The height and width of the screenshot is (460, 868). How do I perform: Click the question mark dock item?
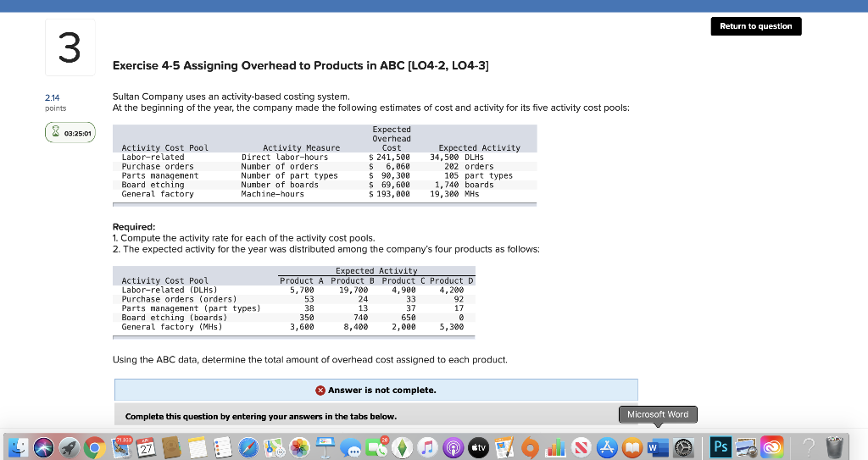click(x=809, y=447)
